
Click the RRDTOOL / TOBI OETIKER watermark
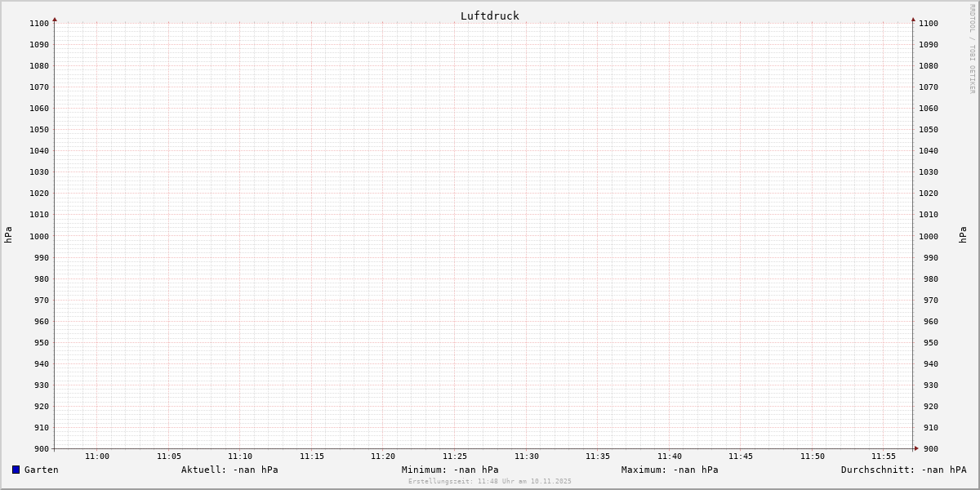pyautogui.click(x=972, y=49)
